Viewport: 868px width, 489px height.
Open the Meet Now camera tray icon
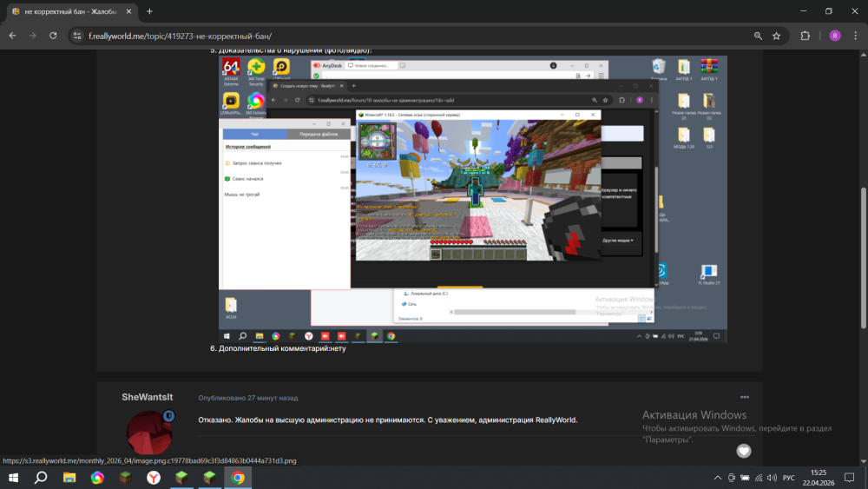click(731, 478)
